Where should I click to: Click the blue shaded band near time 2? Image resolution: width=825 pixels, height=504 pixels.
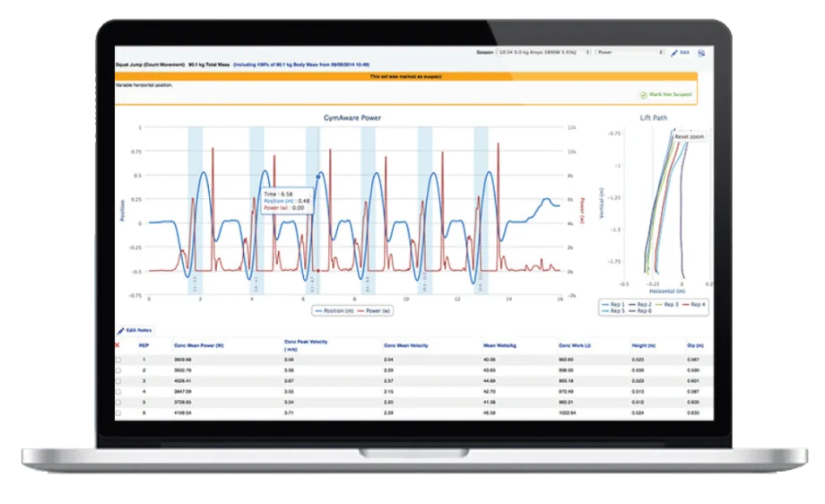click(195, 211)
